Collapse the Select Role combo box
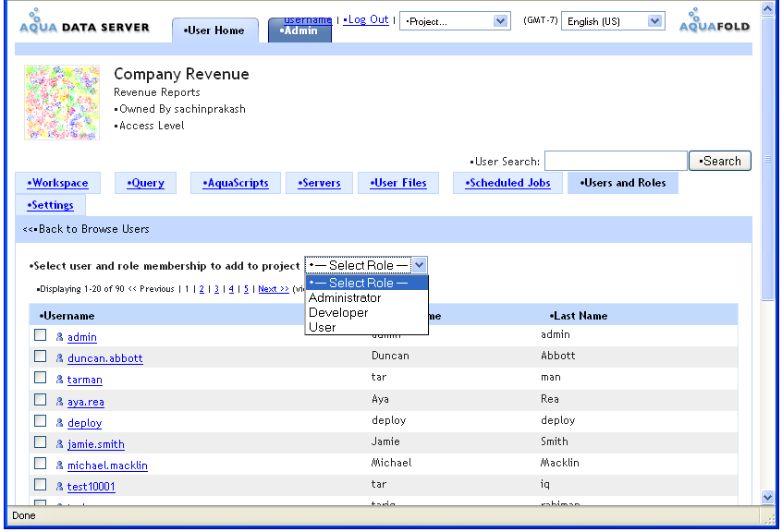Image resolution: width=782 pixels, height=532 pixels. click(366, 265)
